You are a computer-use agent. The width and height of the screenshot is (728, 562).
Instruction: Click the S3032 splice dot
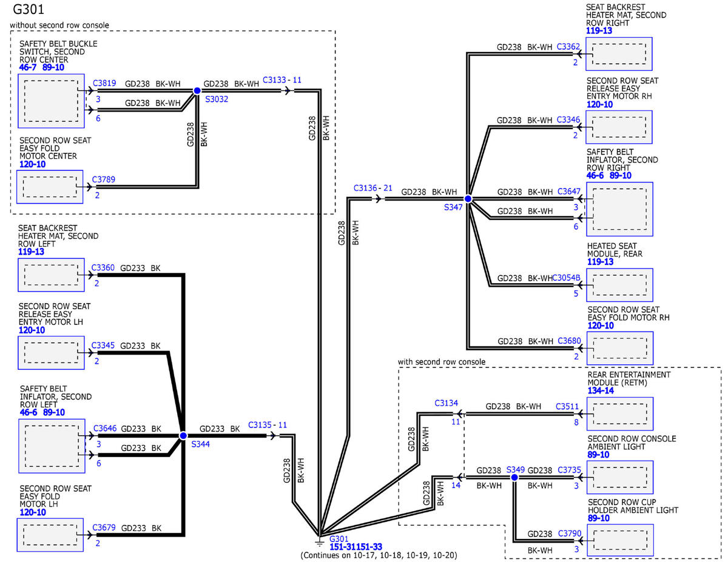tap(197, 90)
